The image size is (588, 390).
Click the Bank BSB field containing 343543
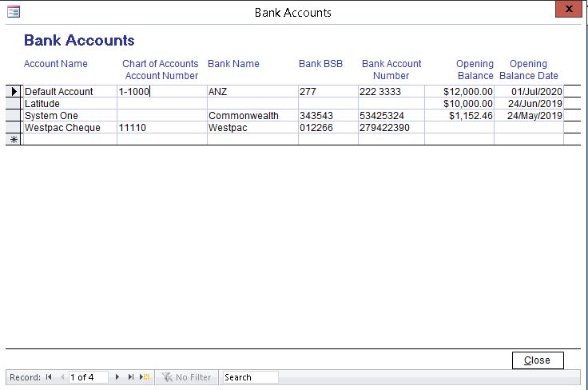[x=328, y=116]
